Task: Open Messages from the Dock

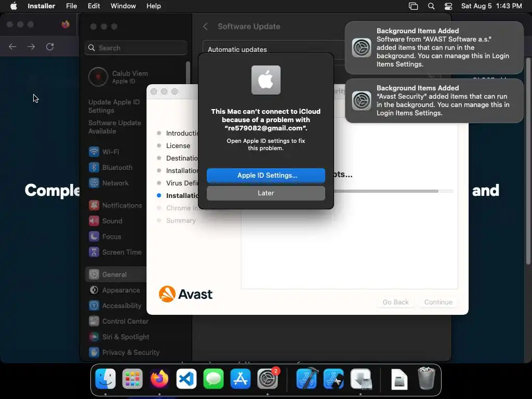Action: click(214, 379)
